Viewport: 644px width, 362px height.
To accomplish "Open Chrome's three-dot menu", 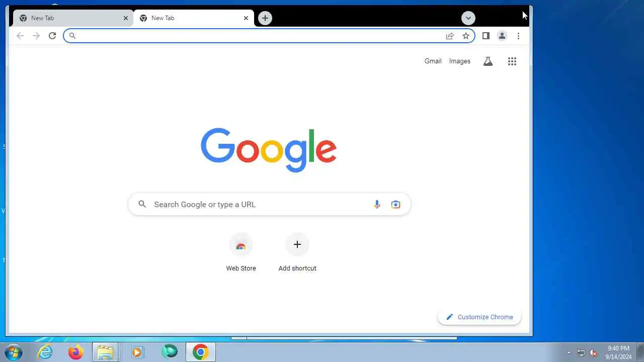I will 518,36.
